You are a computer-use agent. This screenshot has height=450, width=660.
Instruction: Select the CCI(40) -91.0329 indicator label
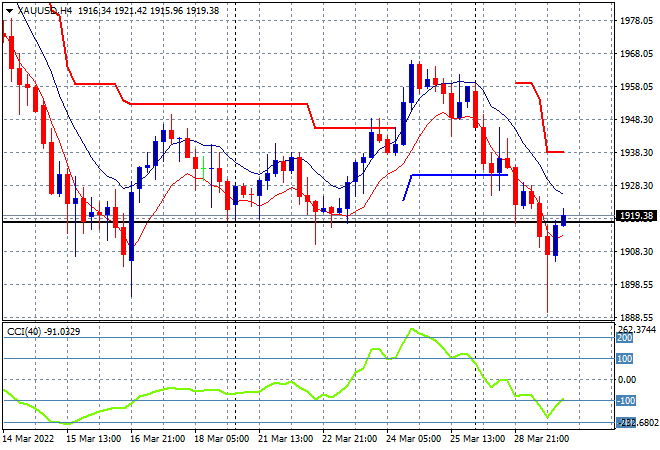[43, 332]
